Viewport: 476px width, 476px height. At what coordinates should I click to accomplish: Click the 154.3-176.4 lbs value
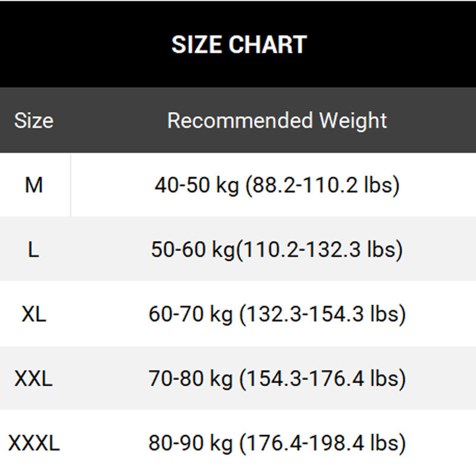(x=322, y=378)
